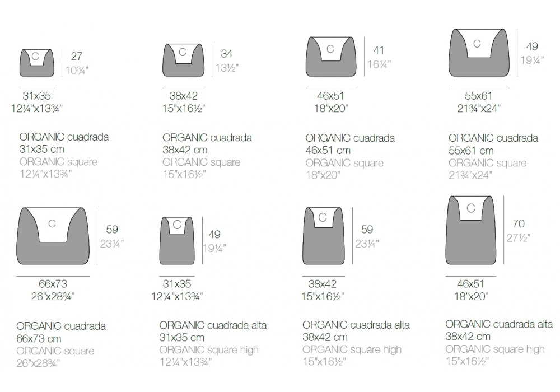Viewport: 560px width, 392px height.
Task: Click the height value 70 beside tallest planter
Action: point(518,224)
